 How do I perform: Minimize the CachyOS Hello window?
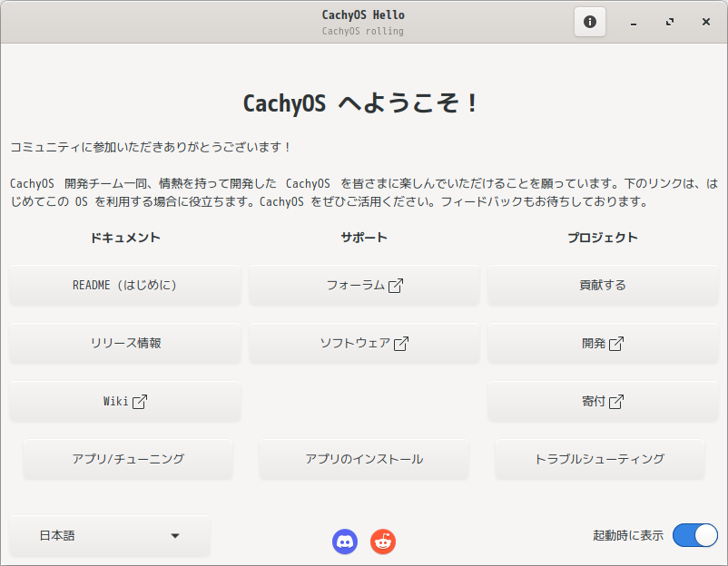click(x=634, y=22)
